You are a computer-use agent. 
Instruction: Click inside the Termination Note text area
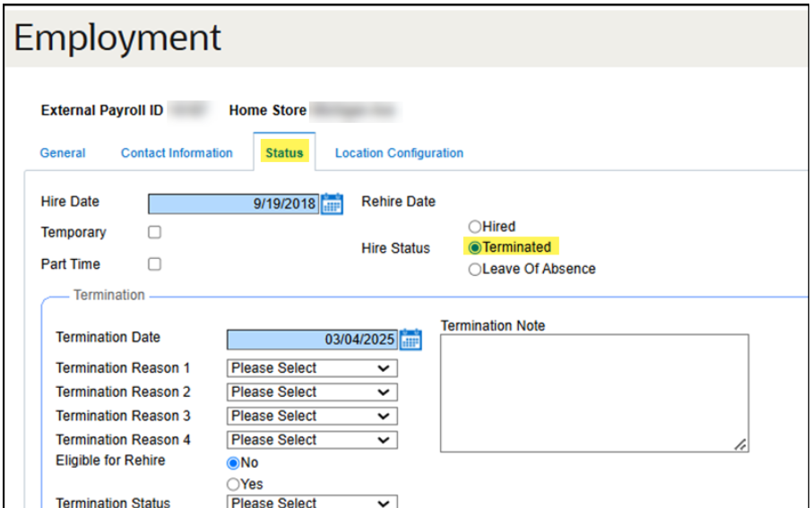click(593, 392)
